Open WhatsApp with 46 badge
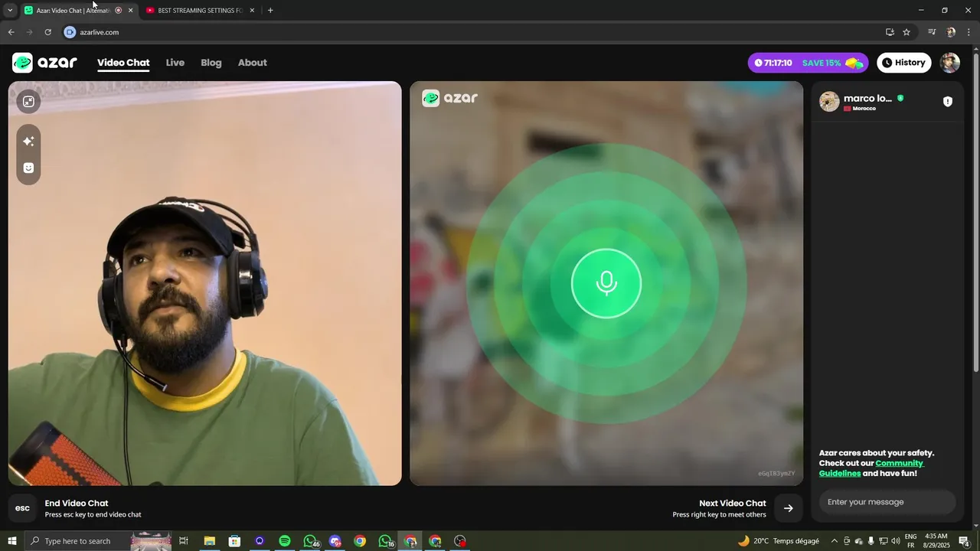 tap(310, 541)
